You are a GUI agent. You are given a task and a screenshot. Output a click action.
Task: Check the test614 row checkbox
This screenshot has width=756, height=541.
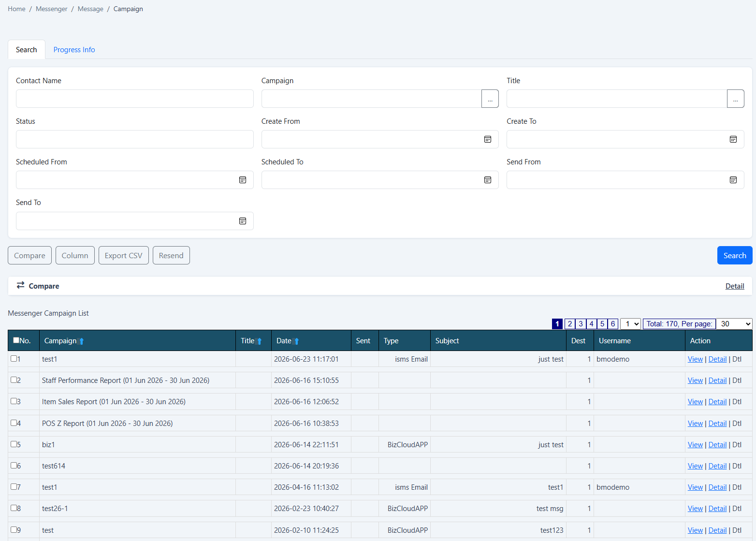pyautogui.click(x=14, y=466)
